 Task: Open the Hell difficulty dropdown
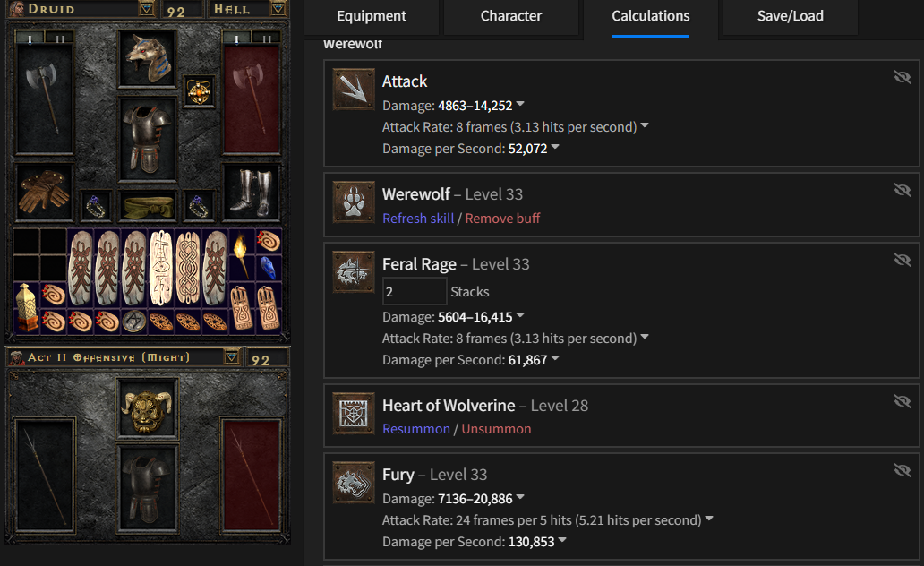coord(278,9)
